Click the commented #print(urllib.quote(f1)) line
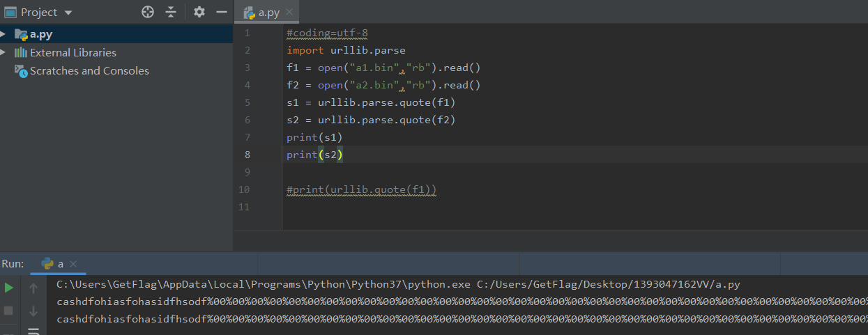The image size is (868, 335). pos(361,189)
